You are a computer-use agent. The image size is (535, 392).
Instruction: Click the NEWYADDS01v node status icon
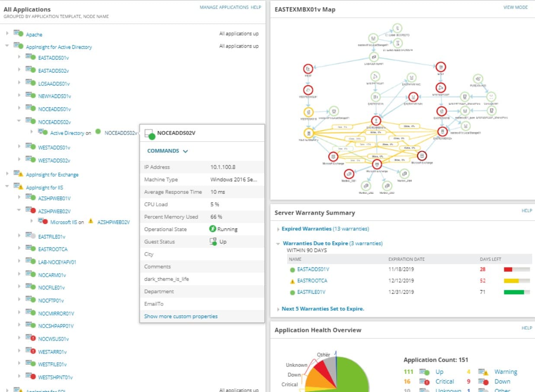[x=30, y=96]
